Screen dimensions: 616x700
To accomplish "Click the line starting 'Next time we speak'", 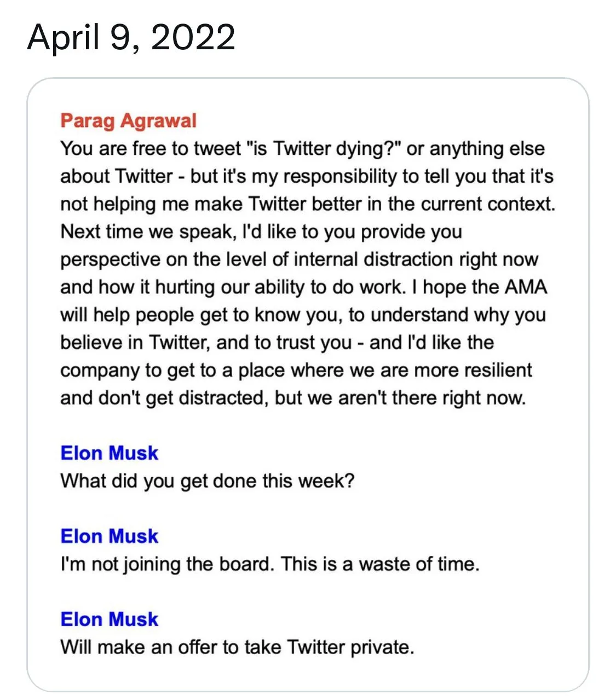I will 261,232.
